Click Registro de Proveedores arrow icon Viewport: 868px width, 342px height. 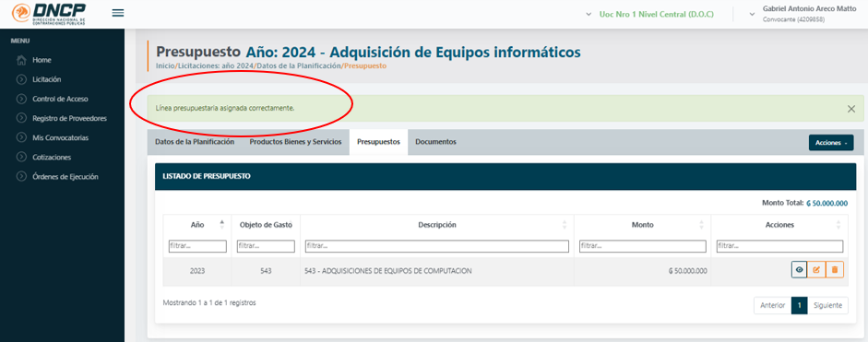click(21, 118)
